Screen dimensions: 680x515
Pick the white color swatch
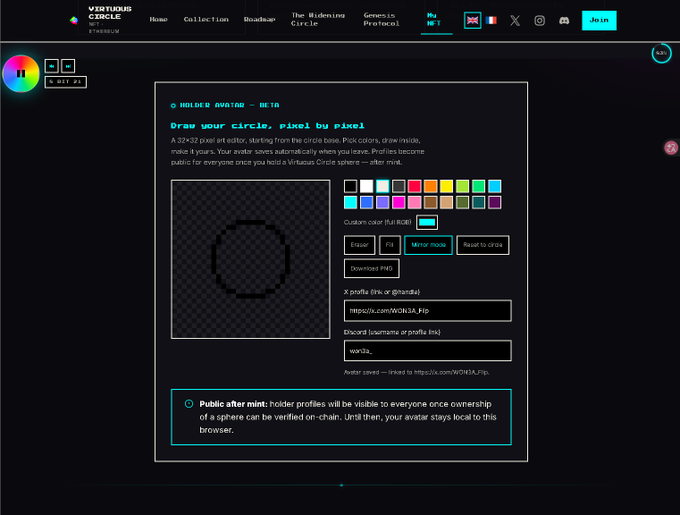pos(366,186)
